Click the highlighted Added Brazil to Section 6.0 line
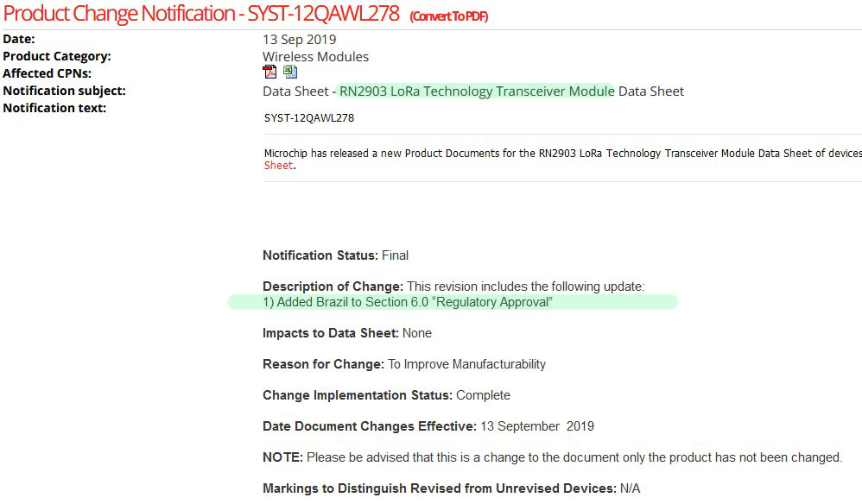 (408, 302)
